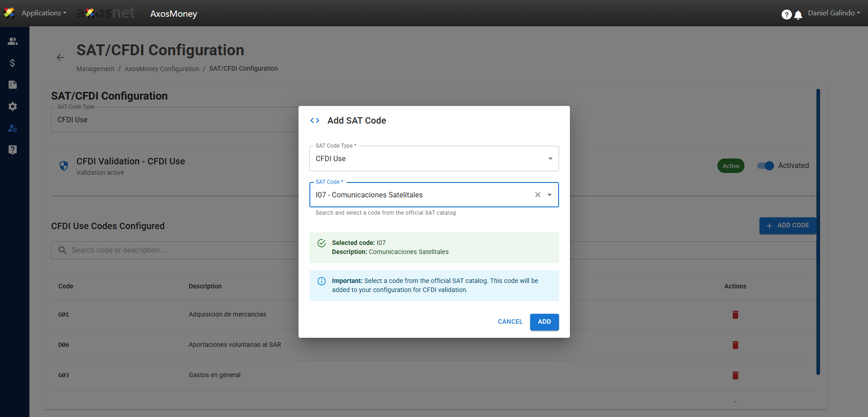Clear the selected SAT Code value
The width and height of the screenshot is (868, 417).
pyautogui.click(x=537, y=195)
